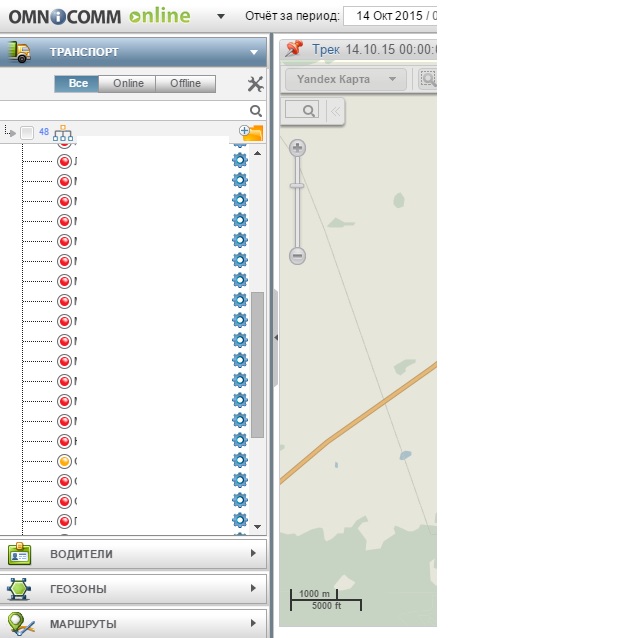Zoom in with the map plus button
This screenshot has height=638, width=630.
click(297, 148)
